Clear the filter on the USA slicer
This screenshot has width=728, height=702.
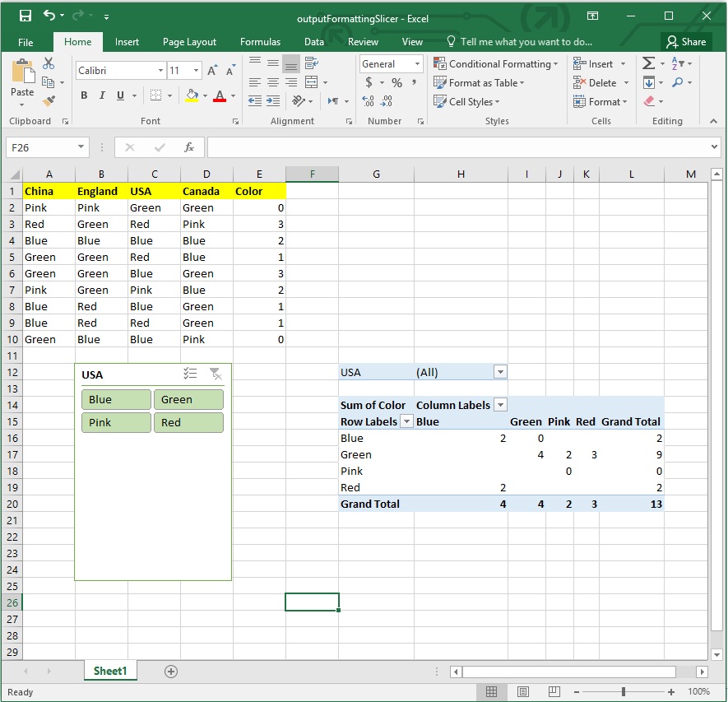pyautogui.click(x=216, y=374)
